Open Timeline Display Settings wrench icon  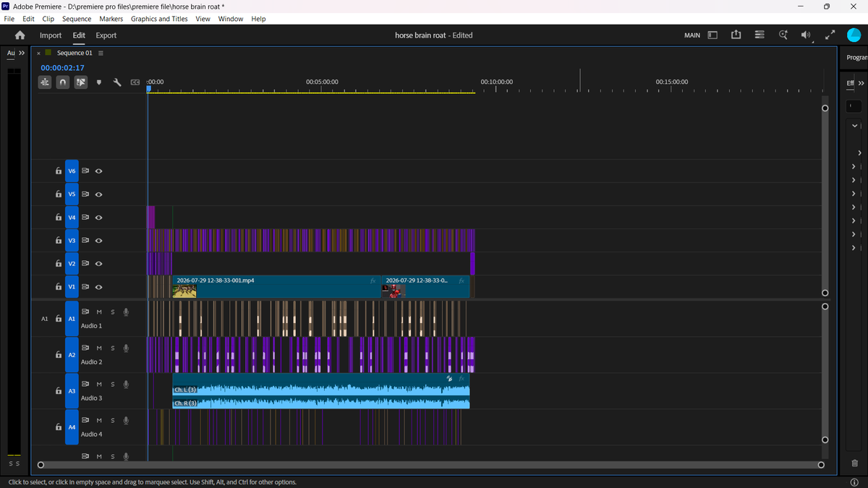[x=117, y=82]
